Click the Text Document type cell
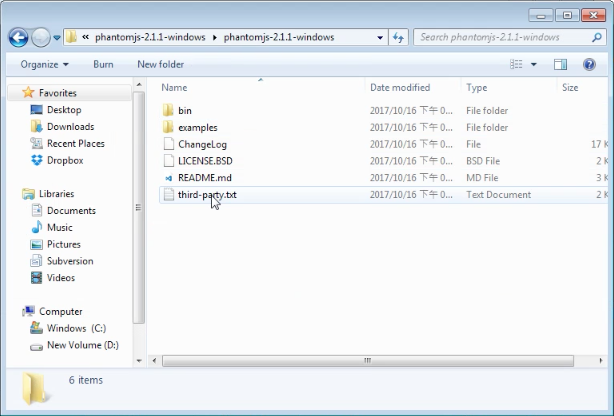 tap(498, 195)
